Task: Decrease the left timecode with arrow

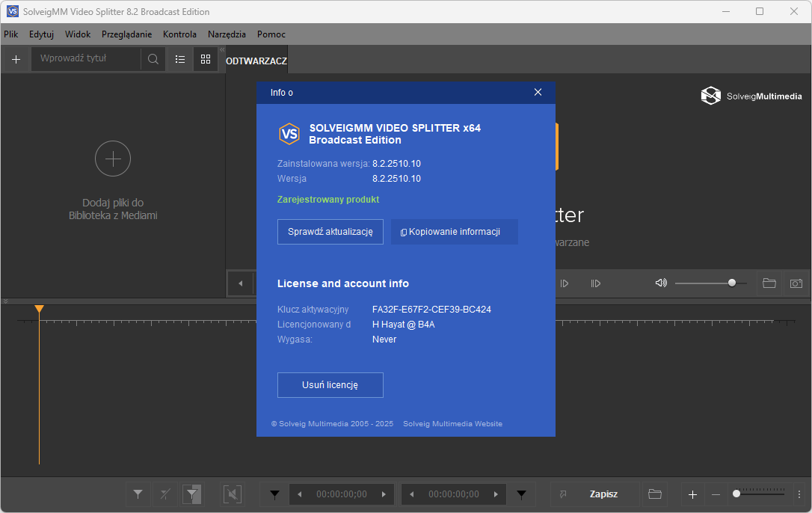Action: pyautogui.click(x=299, y=494)
